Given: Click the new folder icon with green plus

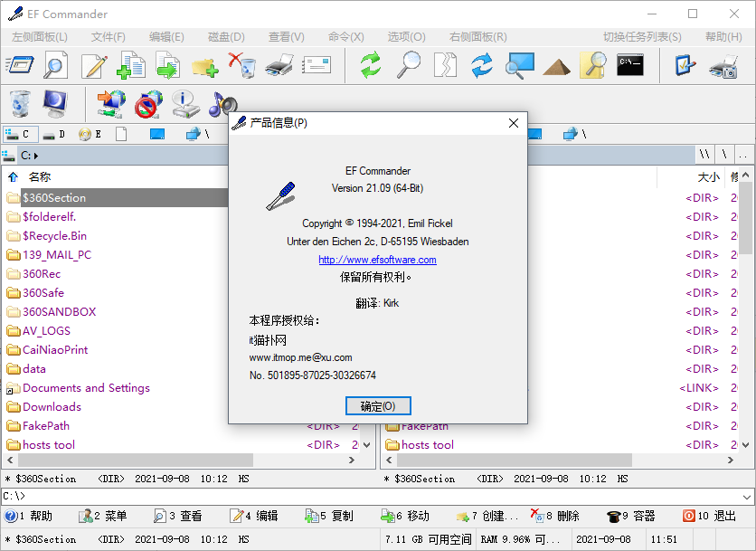Looking at the screenshot, I should pyautogui.click(x=204, y=65).
